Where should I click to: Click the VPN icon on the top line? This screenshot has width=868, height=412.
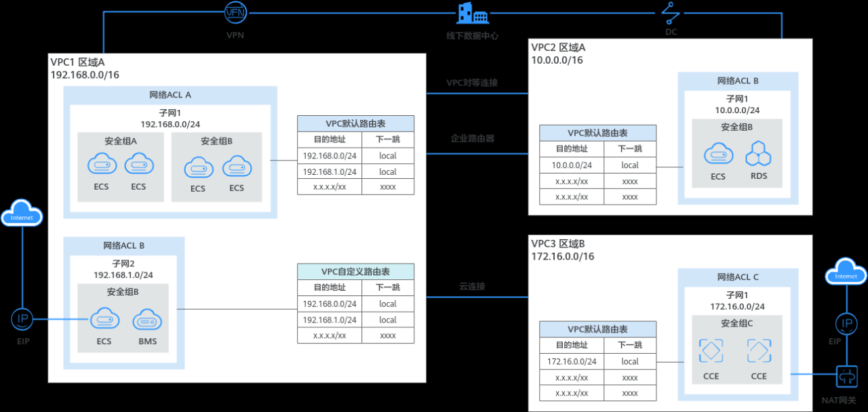(235, 12)
